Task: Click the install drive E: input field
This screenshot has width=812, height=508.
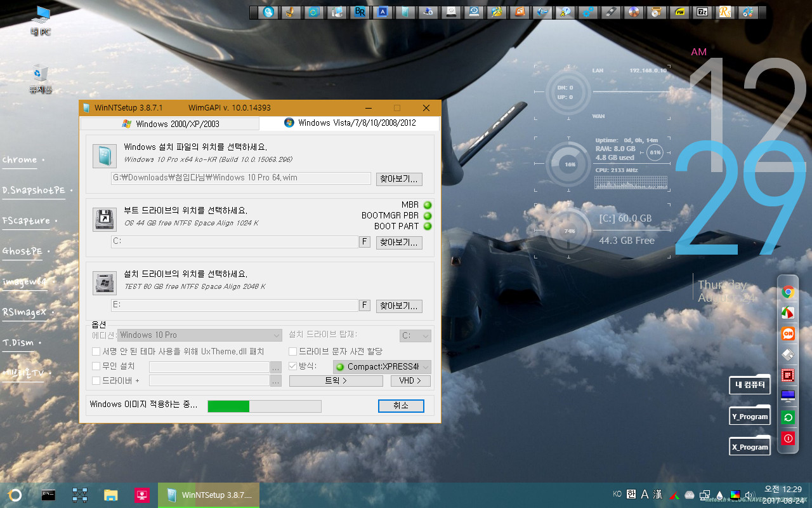Action: pos(235,305)
